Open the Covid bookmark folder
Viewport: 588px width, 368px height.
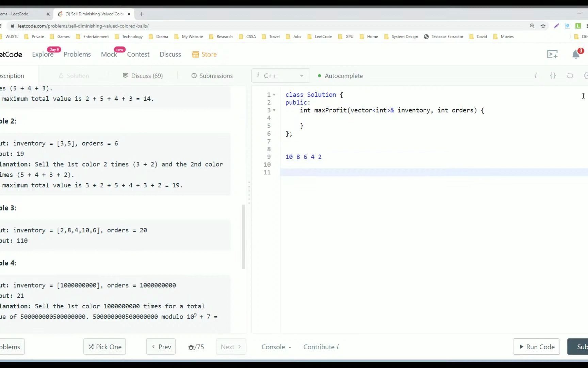pyautogui.click(x=478, y=36)
